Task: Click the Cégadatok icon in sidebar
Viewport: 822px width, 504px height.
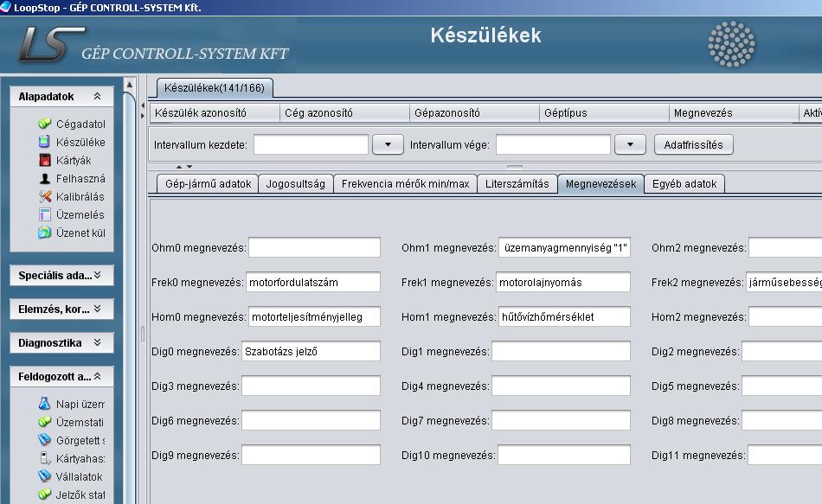Action: 45,124
